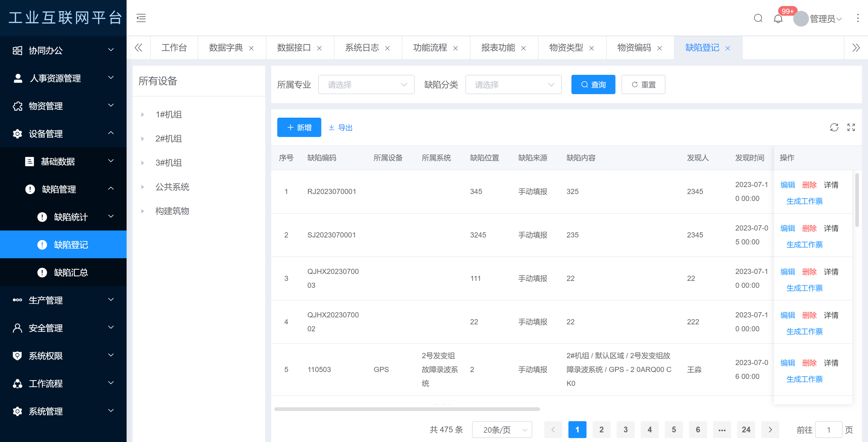Switch to the 系统日志 tab
Viewport: 868px width, 442px height.
[x=362, y=48]
